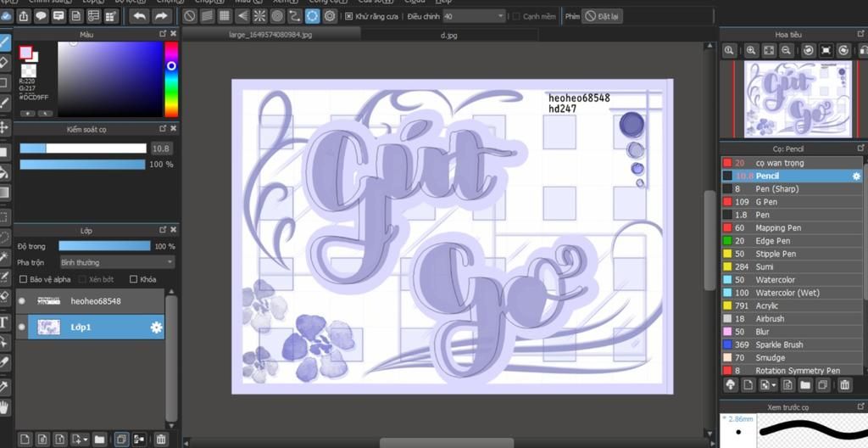
Task: Click the foreground color swatch
Action: click(25, 53)
